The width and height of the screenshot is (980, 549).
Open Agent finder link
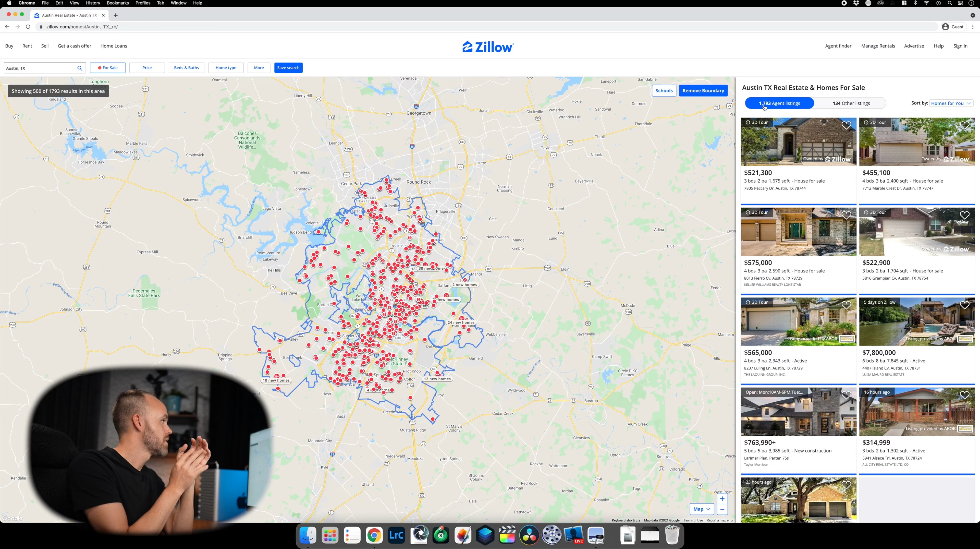coord(838,46)
